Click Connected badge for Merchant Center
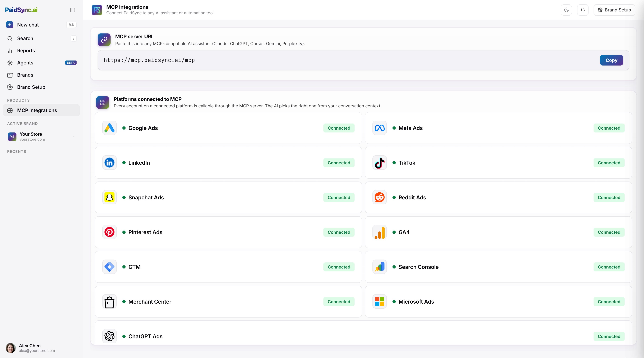 pyautogui.click(x=339, y=302)
